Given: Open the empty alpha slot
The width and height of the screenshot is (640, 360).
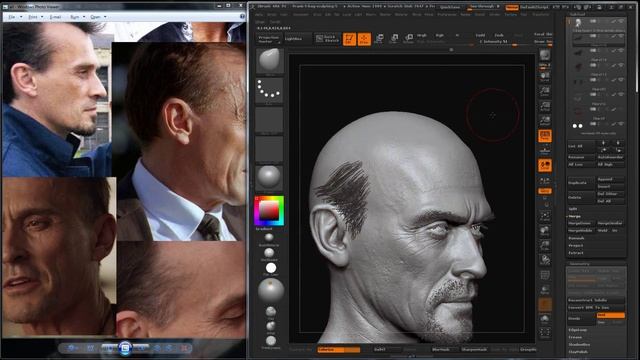Looking at the screenshot, I should point(269,120).
